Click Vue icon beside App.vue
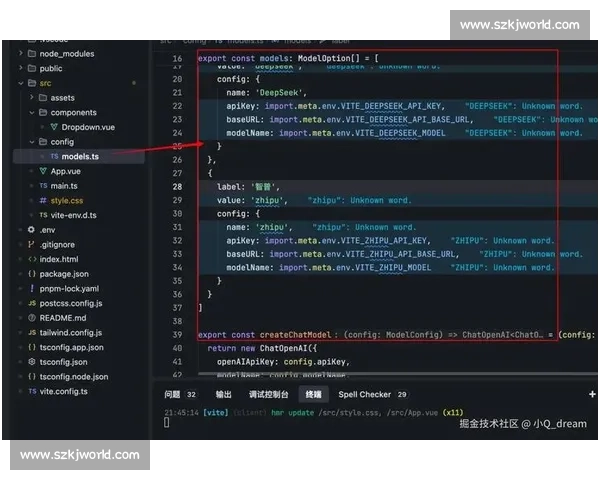 tap(43, 171)
